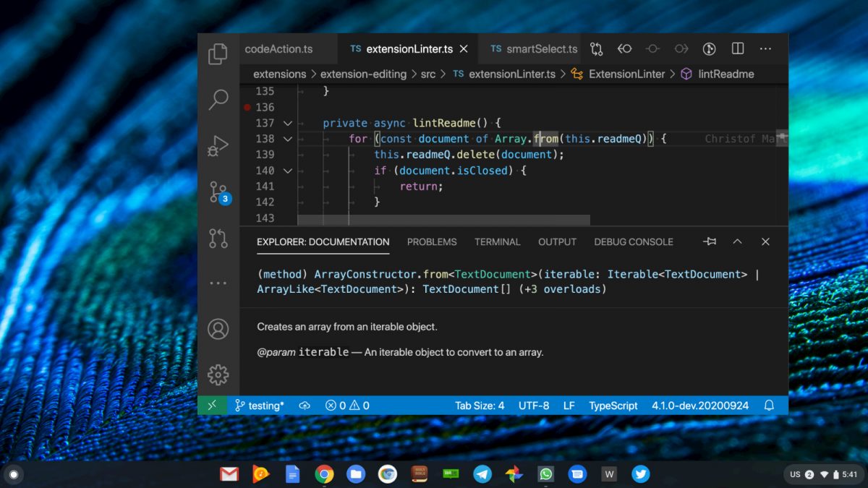
Task: Pin the documentation panel view
Action: (x=710, y=241)
